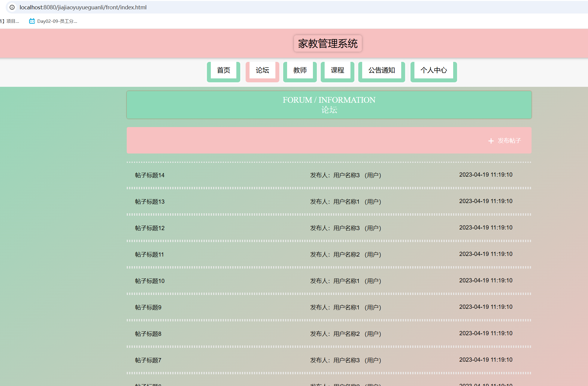The image size is (588, 386).
Task: Open the Day02-09 bookmark icon
Action: [32, 21]
